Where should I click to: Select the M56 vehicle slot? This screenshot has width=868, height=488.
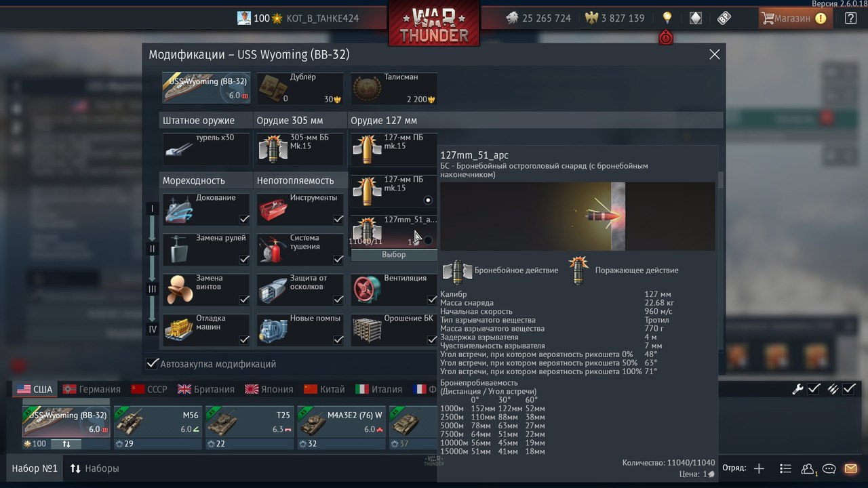coord(157,422)
